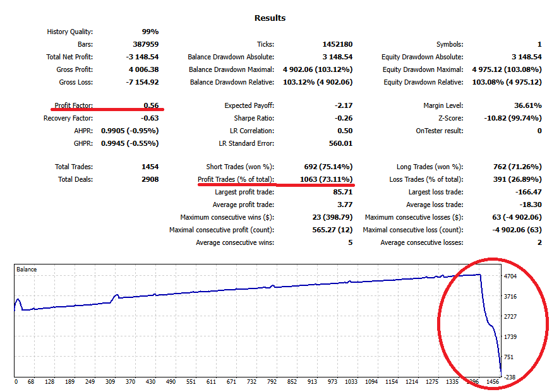Click the Bars count 387959
559x392 pixels.
145,44
